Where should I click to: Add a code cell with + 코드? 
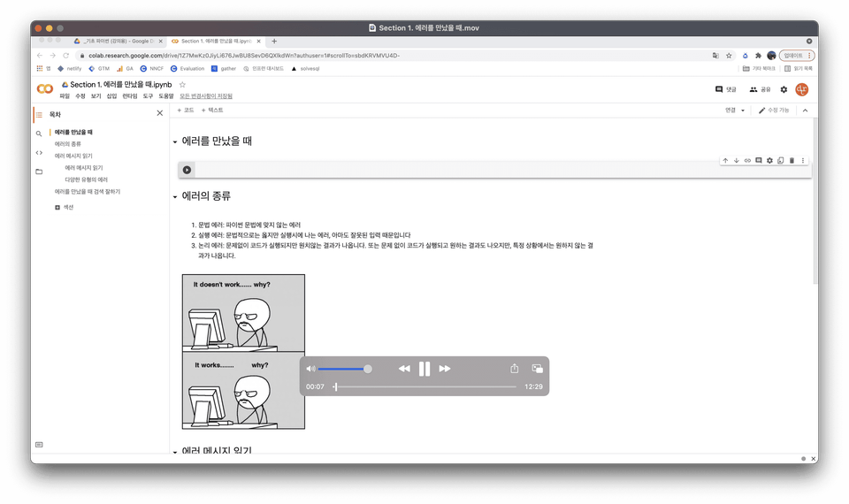point(185,110)
